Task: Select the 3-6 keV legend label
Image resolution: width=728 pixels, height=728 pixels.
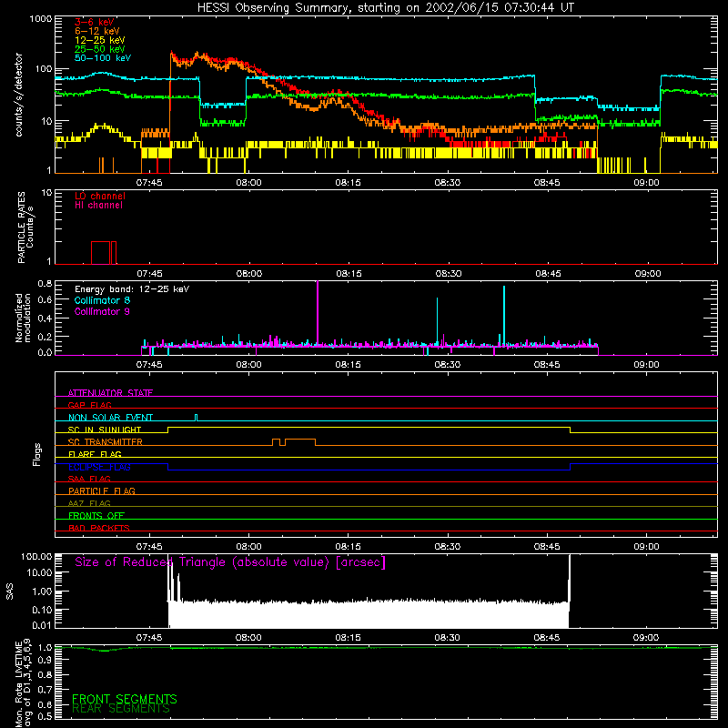Action: point(95,22)
